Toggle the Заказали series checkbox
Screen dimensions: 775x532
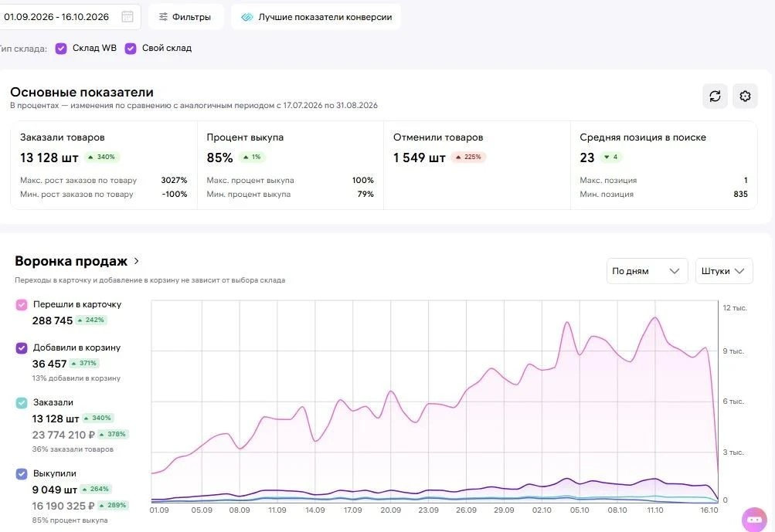tap(22, 402)
